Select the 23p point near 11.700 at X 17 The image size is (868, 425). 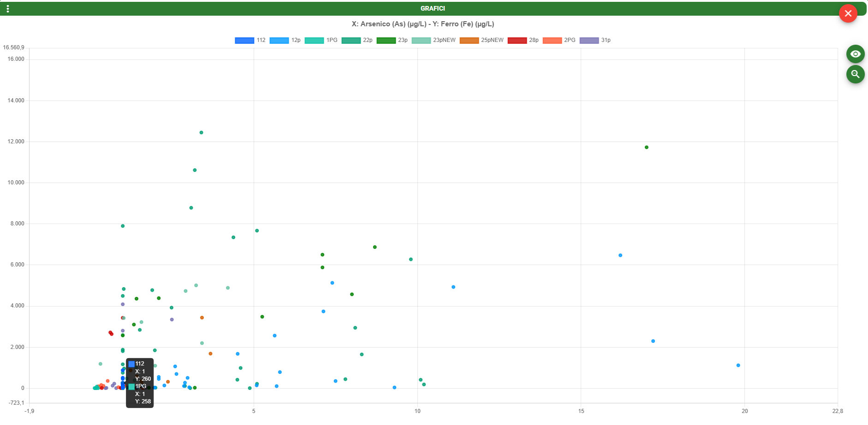tap(647, 148)
